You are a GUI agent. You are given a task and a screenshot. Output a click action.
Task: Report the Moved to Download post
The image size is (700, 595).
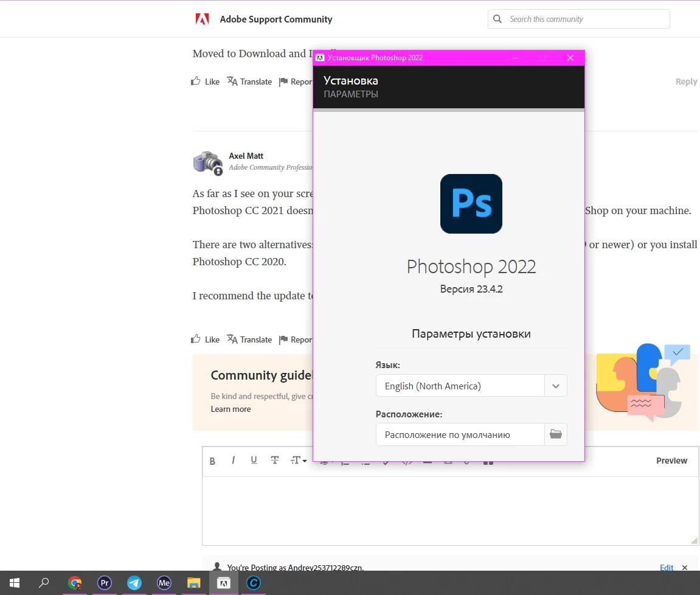pos(296,82)
